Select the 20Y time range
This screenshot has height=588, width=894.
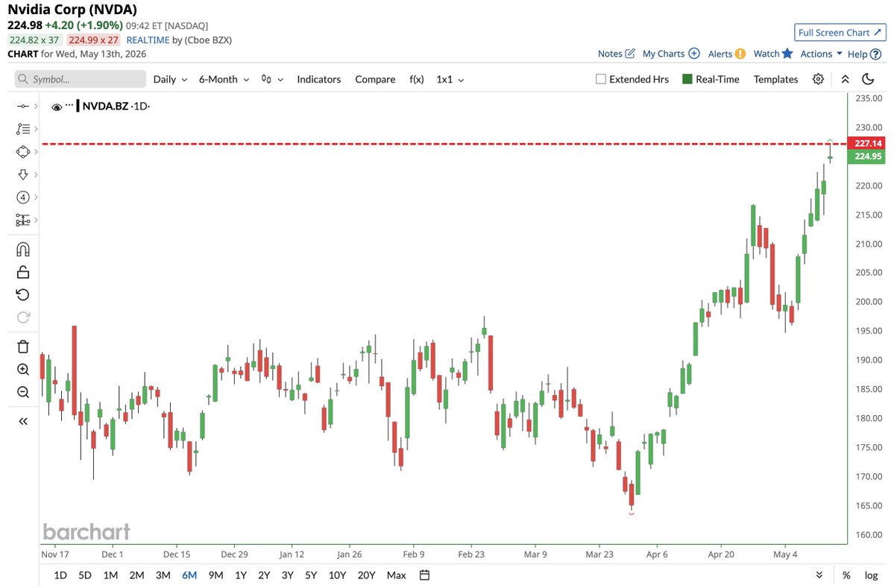coord(366,575)
